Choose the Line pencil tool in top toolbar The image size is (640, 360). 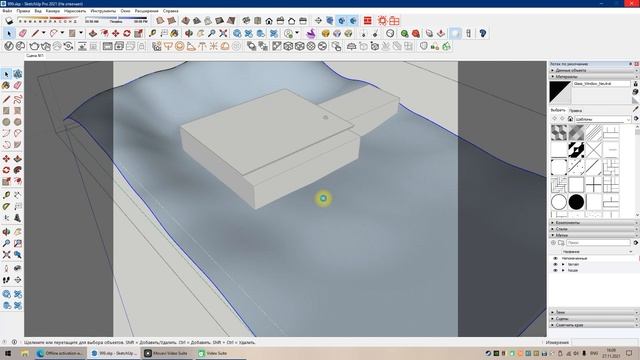[35, 33]
